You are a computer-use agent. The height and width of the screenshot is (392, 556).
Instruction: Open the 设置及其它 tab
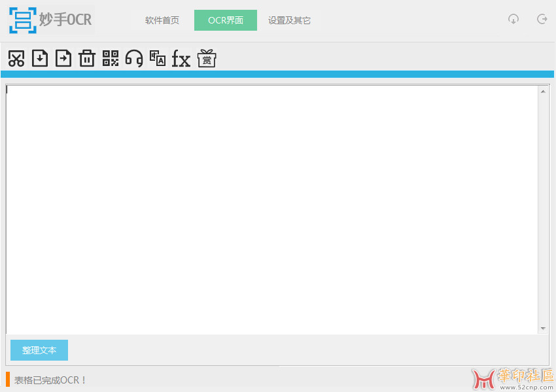[289, 20]
